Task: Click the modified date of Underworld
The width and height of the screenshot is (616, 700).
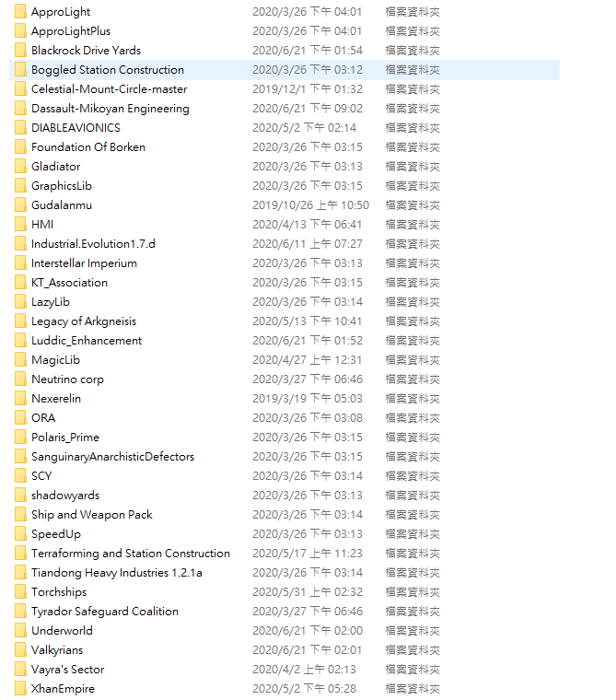Action: 307,631
